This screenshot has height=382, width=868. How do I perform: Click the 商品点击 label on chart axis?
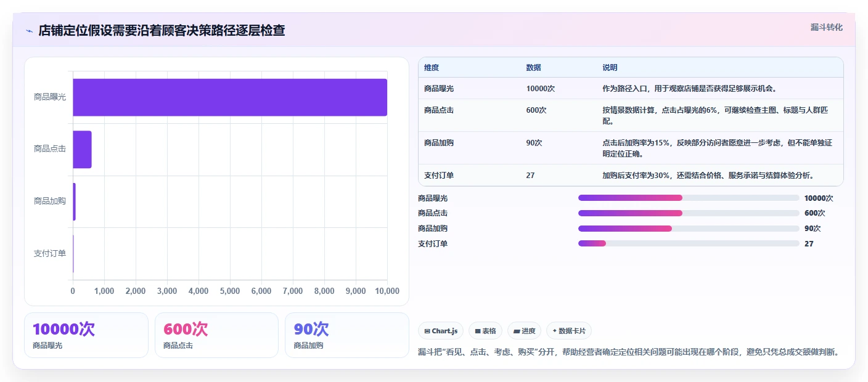click(x=50, y=149)
